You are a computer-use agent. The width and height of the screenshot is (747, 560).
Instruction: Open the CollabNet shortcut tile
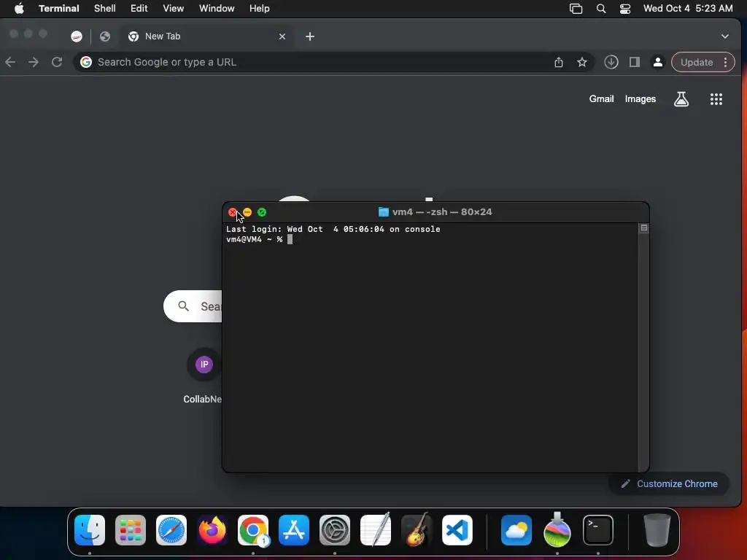[204, 376]
